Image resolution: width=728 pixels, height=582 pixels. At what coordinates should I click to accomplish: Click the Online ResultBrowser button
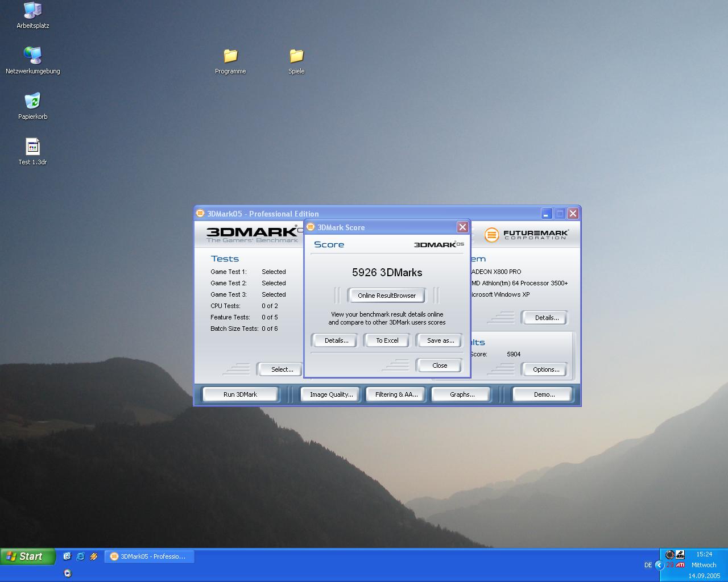387,296
